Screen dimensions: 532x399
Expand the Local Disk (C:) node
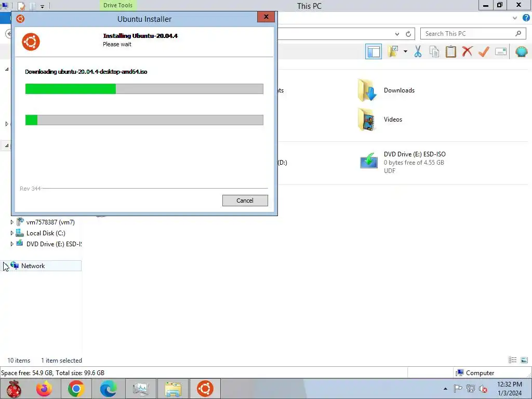(x=12, y=233)
